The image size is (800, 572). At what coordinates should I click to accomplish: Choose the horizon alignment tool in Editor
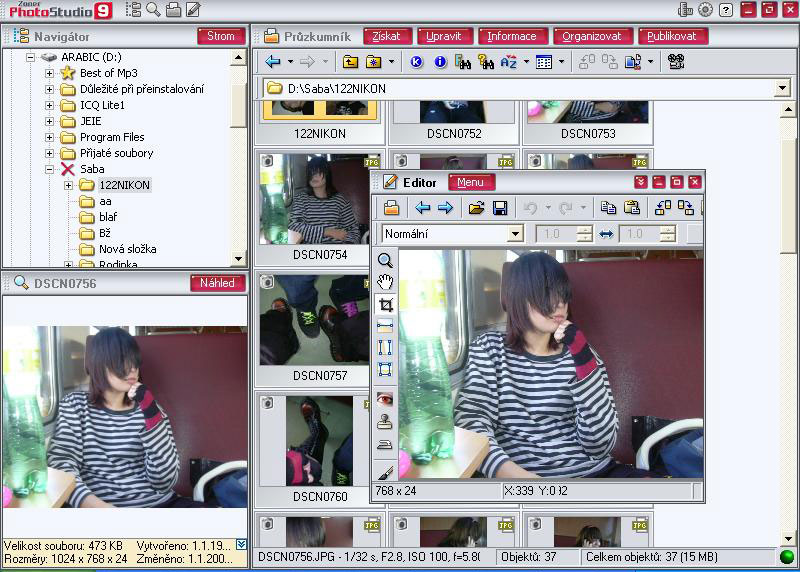click(385, 326)
